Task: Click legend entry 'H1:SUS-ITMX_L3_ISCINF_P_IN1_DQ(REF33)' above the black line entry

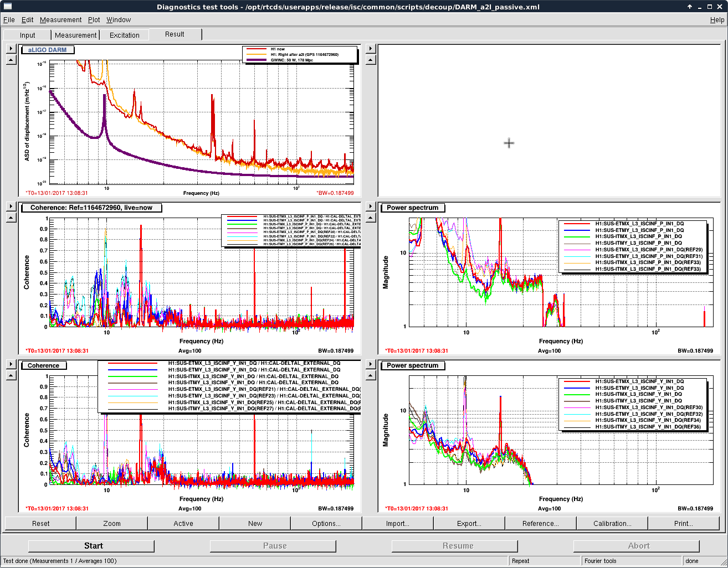Action: (x=648, y=262)
